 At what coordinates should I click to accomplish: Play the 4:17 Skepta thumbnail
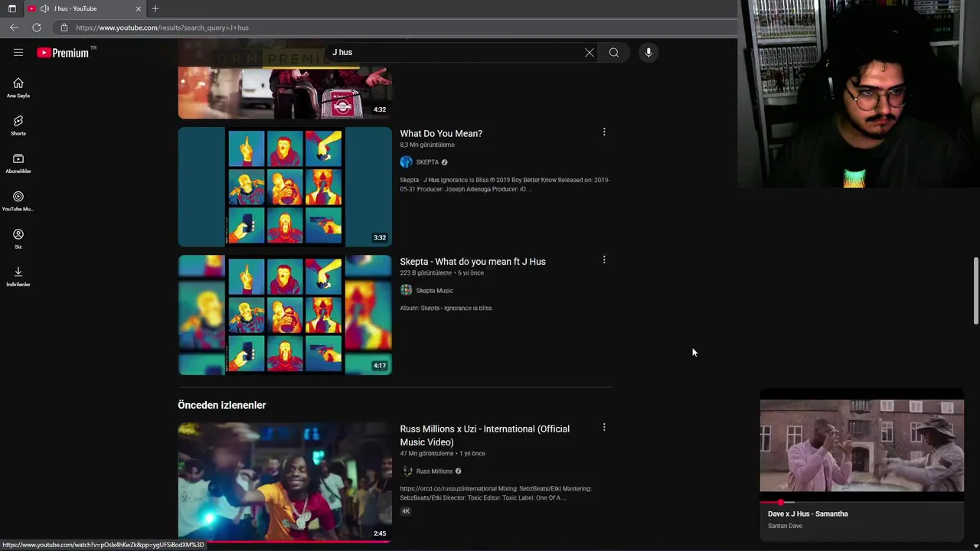pos(285,315)
